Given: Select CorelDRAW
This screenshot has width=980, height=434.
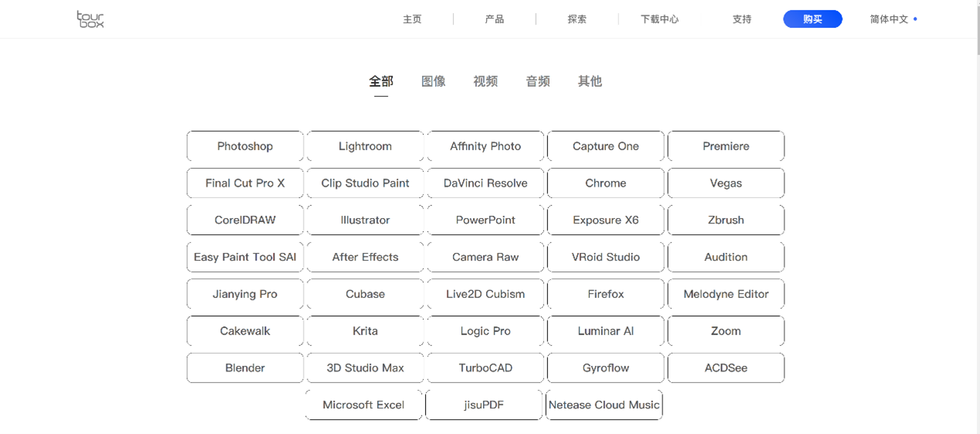Looking at the screenshot, I should point(245,220).
